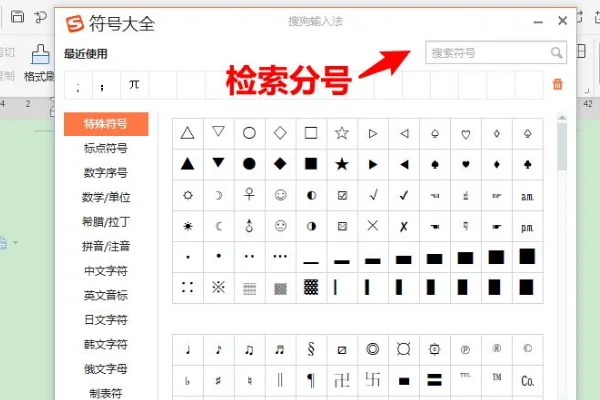
Task: Insert the solid black circle symbol
Action: click(249, 164)
